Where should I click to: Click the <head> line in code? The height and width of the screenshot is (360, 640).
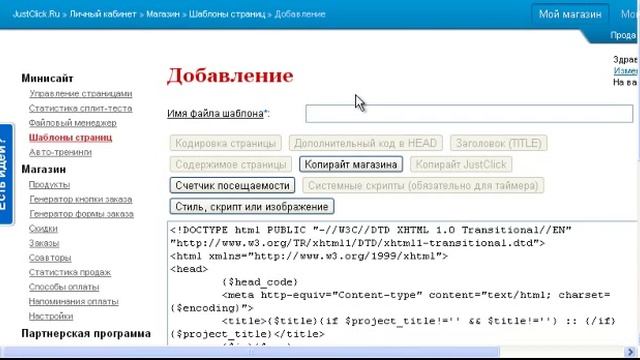pyautogui.click(x=189, y=269)
